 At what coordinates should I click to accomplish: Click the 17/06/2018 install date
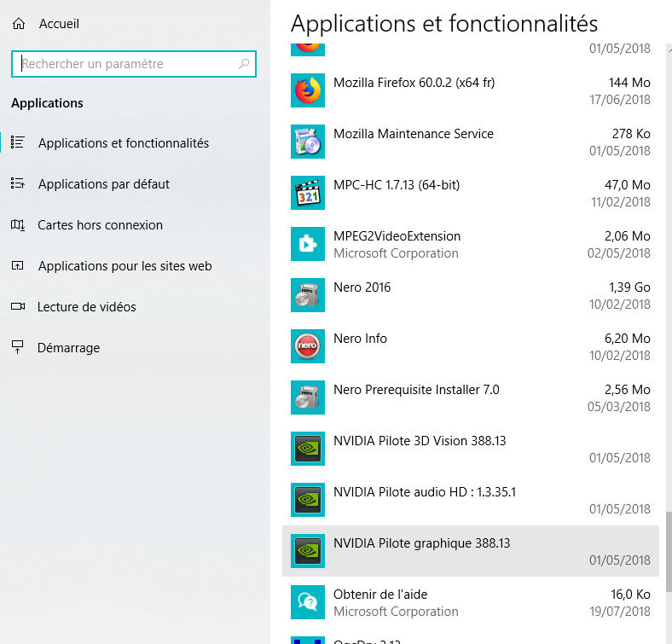click(x=620, y=100)
